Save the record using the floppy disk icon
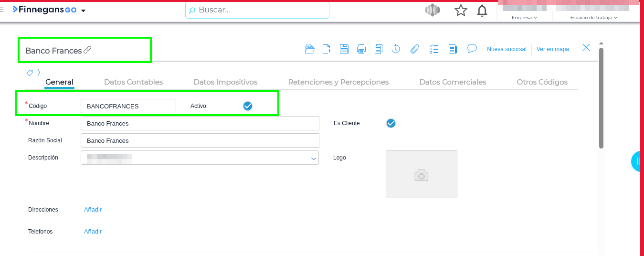This screenshot has height=256, width=644. (x=344, y=49)
